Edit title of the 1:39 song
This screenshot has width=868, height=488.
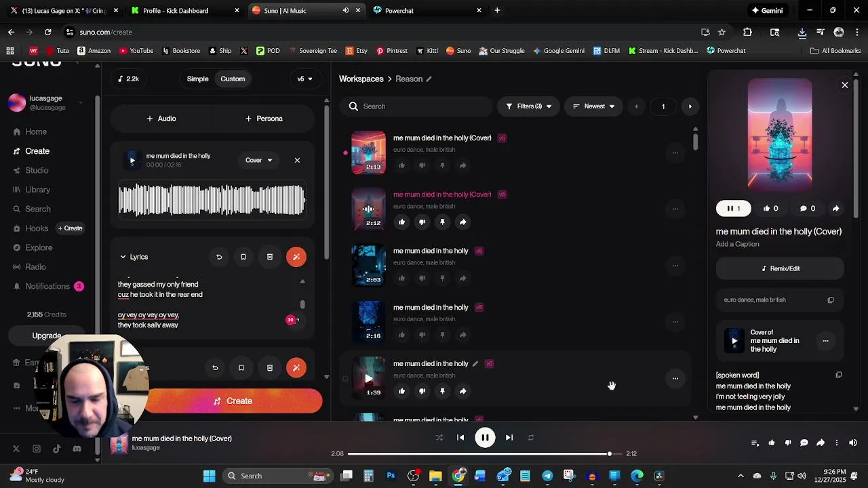(475, 364)
